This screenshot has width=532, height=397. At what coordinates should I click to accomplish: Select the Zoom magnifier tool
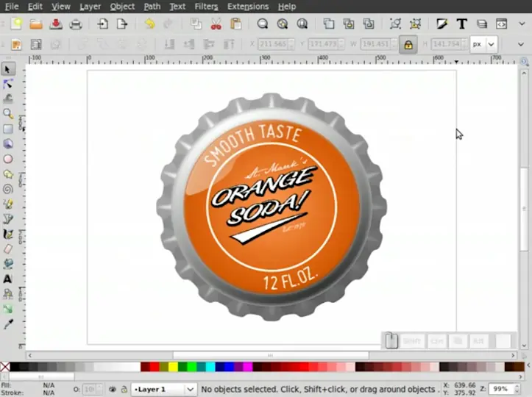pyautogui.click(x=8, y=114)
